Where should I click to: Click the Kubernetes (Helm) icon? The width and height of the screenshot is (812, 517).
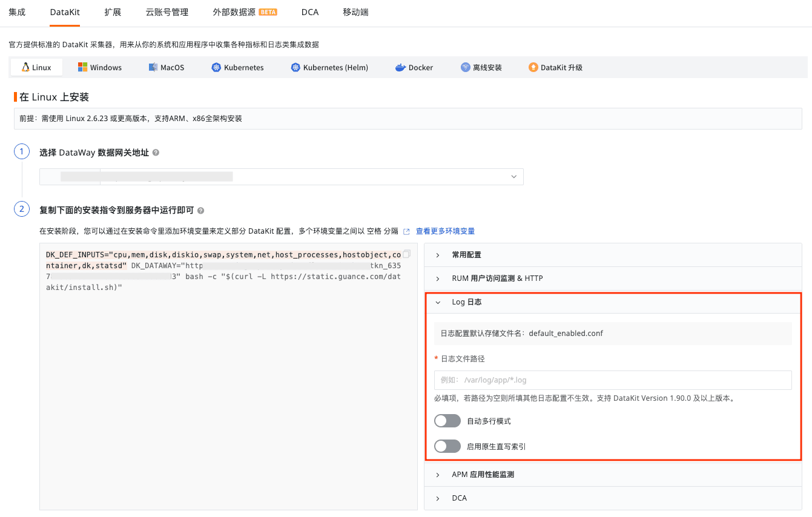(x=295, y=67)
